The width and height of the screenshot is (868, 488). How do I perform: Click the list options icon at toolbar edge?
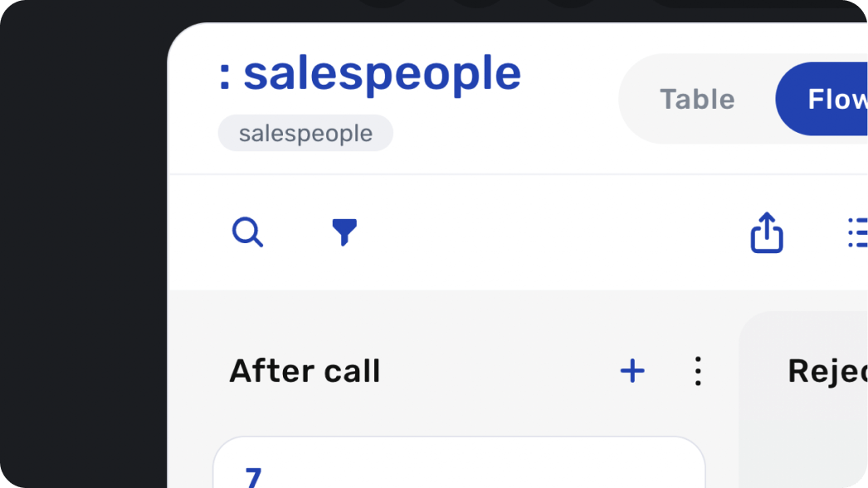[x=857, y=232]
